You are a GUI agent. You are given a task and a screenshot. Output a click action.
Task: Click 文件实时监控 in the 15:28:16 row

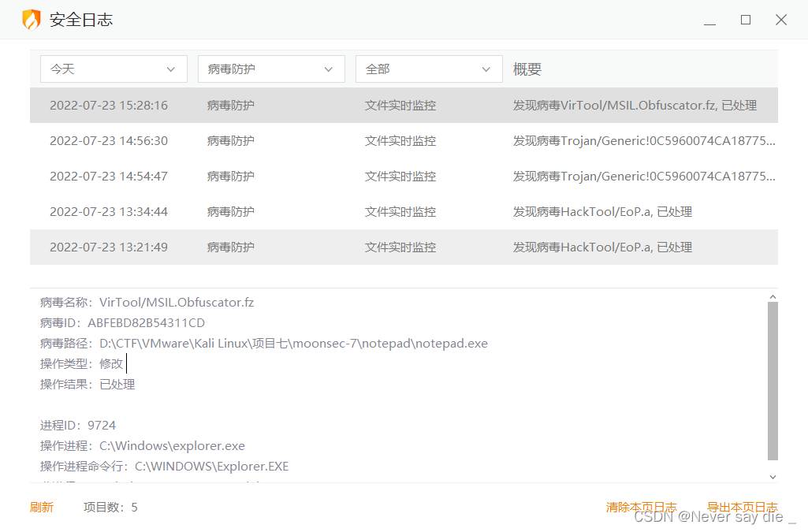coord(400,105)
